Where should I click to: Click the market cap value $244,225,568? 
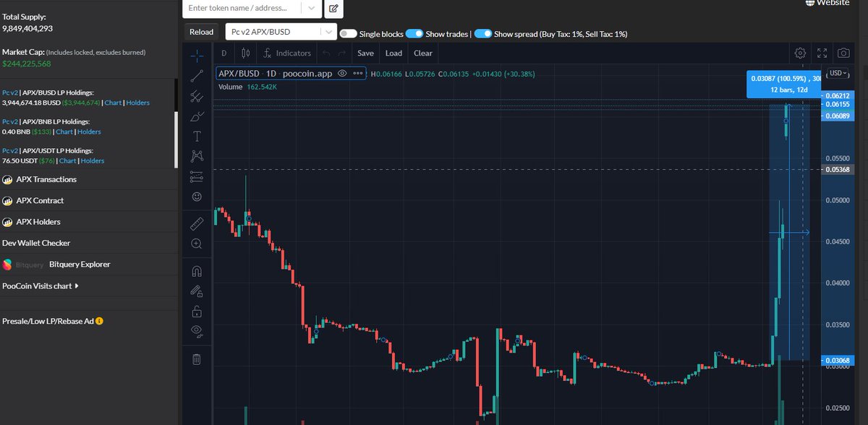pos(26,64)
